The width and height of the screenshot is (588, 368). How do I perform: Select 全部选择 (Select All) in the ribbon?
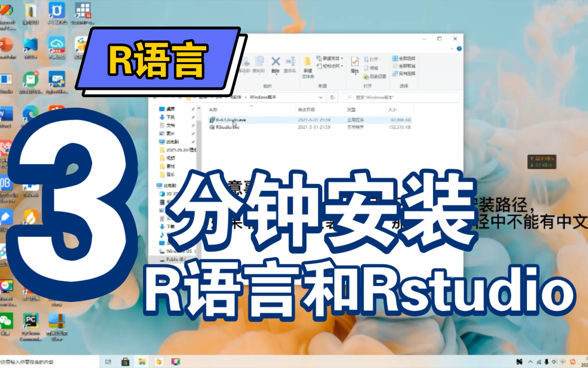[405, 58]
